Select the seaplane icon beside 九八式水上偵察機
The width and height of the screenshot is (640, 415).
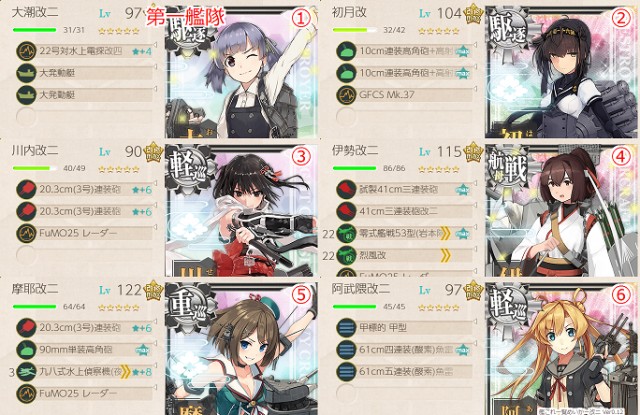click(26, 372)
